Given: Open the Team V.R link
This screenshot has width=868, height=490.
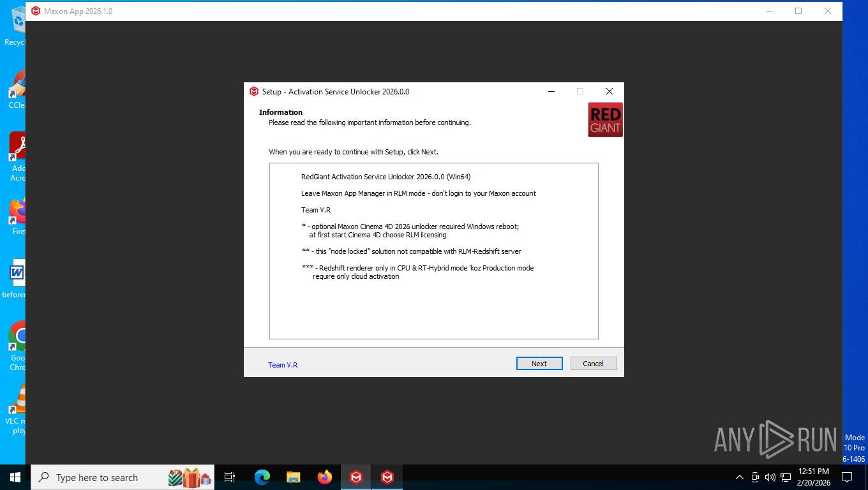Looking at the screenshot, I should (x=283, y=365).
